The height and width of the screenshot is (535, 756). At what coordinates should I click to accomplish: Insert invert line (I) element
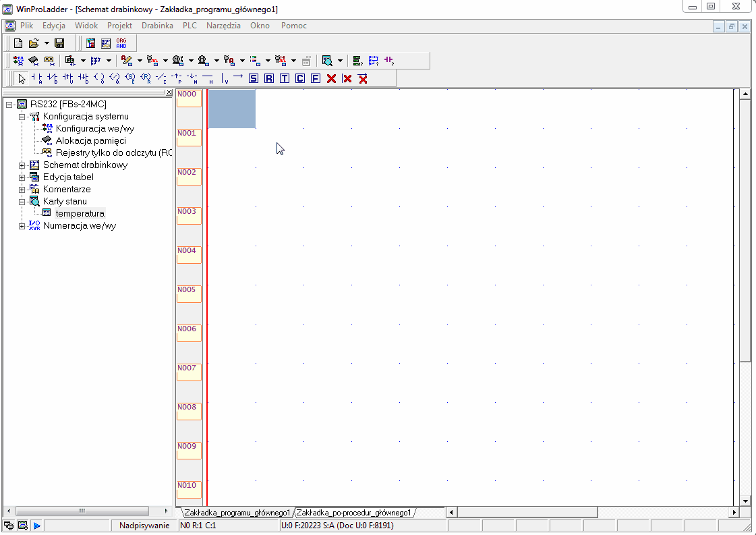(x=161, y=79)
